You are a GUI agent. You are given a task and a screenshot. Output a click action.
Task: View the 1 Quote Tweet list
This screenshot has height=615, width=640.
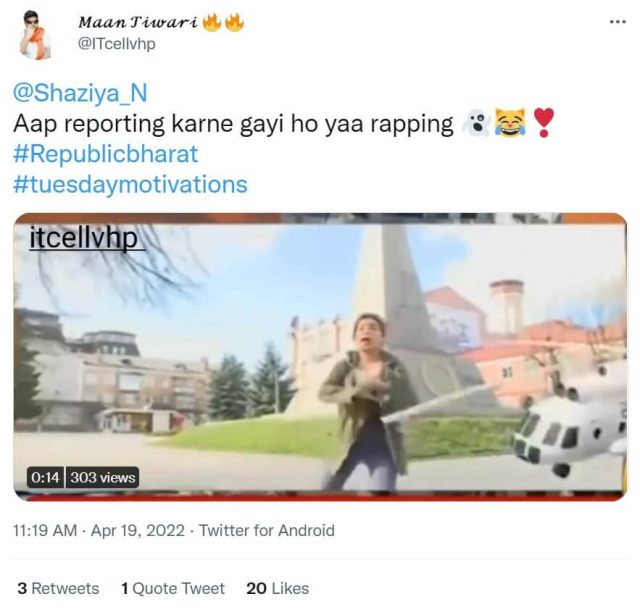tap(173, 588)
